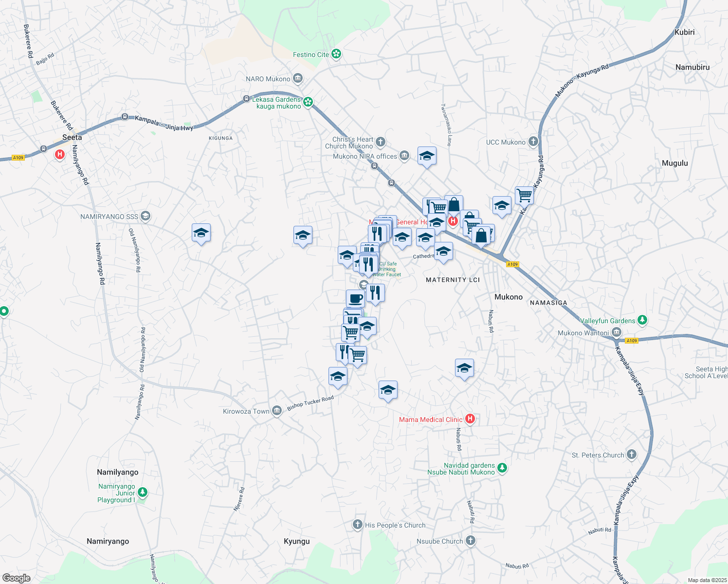
Task: Open the Nsuube Church marker
Action: click(470, 540)
